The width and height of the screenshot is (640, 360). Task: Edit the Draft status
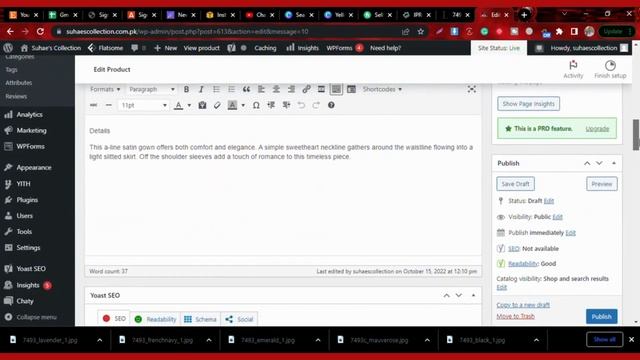click(549, 201)
